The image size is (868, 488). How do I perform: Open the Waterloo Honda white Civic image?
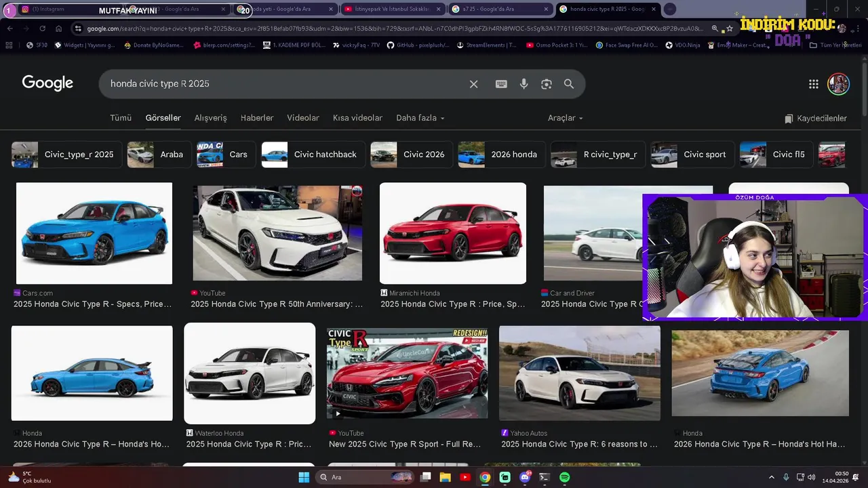tap(250, 373)
